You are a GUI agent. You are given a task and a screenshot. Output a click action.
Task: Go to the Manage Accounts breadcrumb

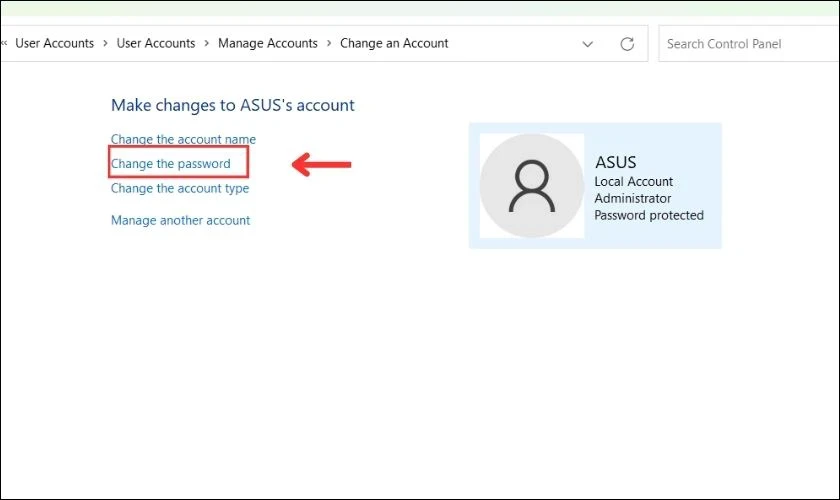(267, 43)
